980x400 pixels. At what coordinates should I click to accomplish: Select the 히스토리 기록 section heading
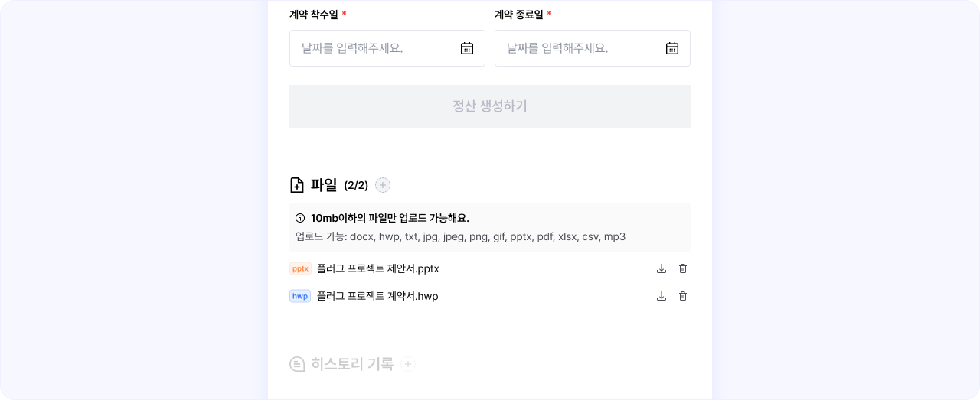point(352,364)
